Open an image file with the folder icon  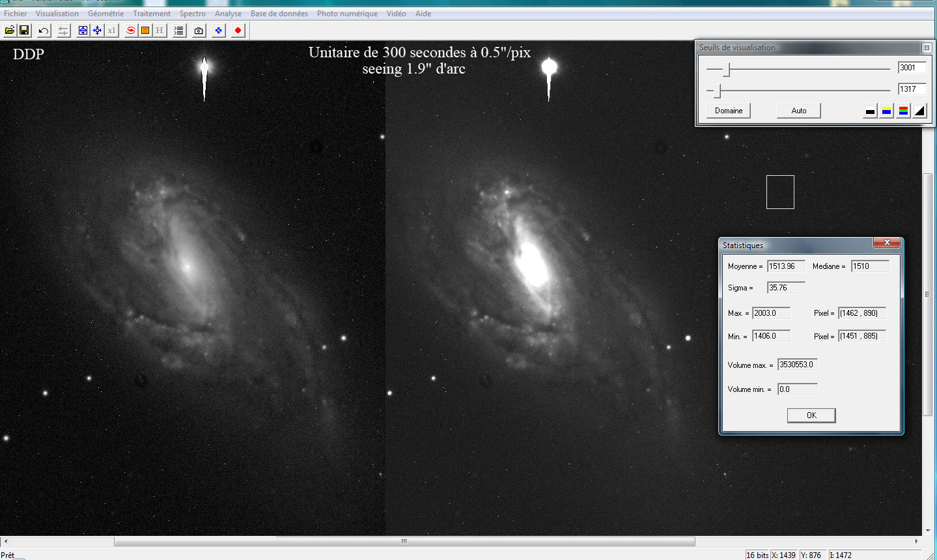pyautogui.click(x=10, y=31)
